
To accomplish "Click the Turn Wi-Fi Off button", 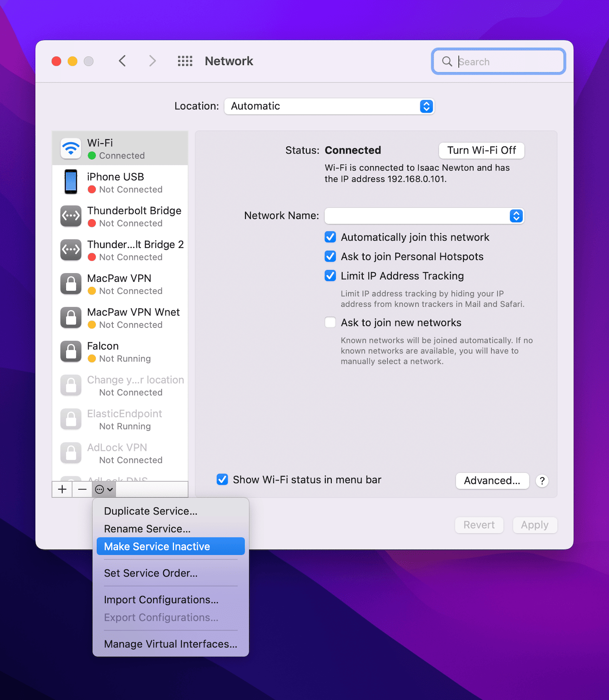I will (481, 150).
